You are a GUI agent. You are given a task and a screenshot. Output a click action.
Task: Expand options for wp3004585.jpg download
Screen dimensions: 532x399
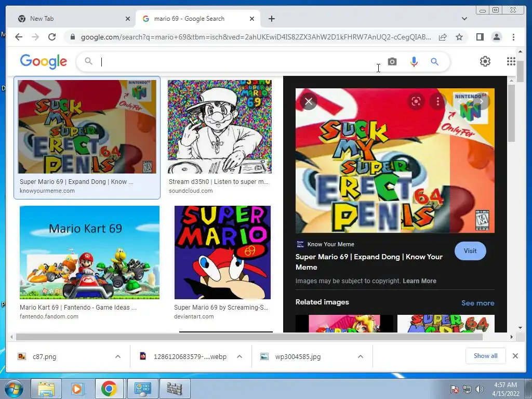tap(361, 356)
